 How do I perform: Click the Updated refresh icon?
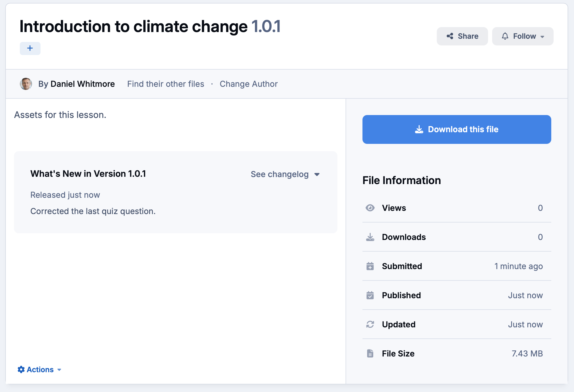tap(370, 324)
